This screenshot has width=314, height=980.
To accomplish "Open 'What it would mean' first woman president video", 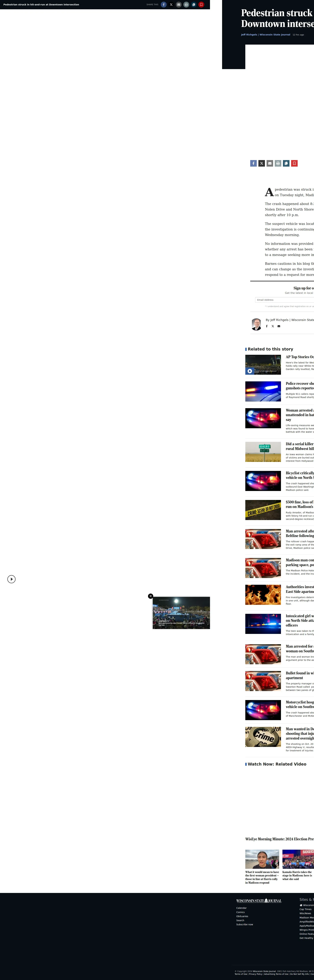I will point(262,877).
